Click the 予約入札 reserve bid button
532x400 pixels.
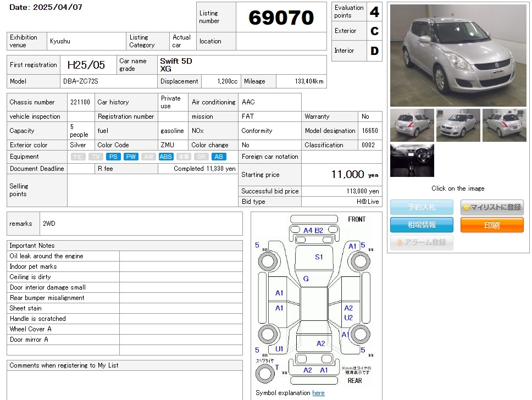click(x=422, y=207)
